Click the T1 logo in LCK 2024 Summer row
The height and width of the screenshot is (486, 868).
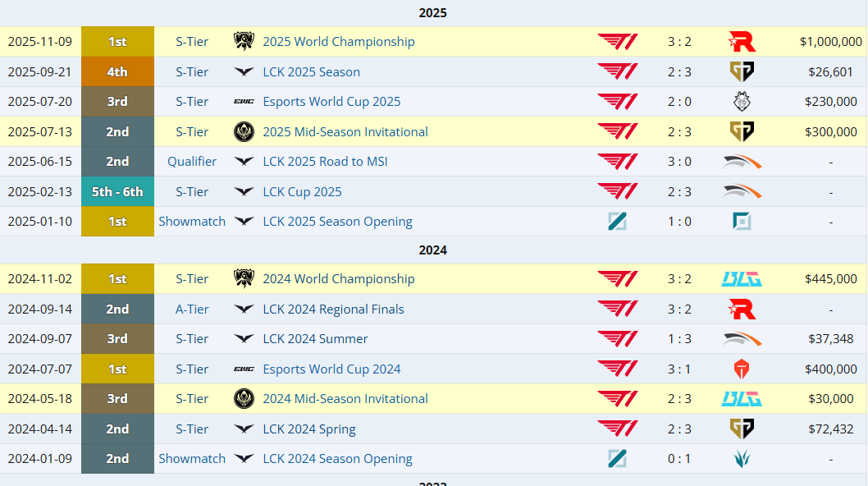pyautogui.click(x=618, y=338)
